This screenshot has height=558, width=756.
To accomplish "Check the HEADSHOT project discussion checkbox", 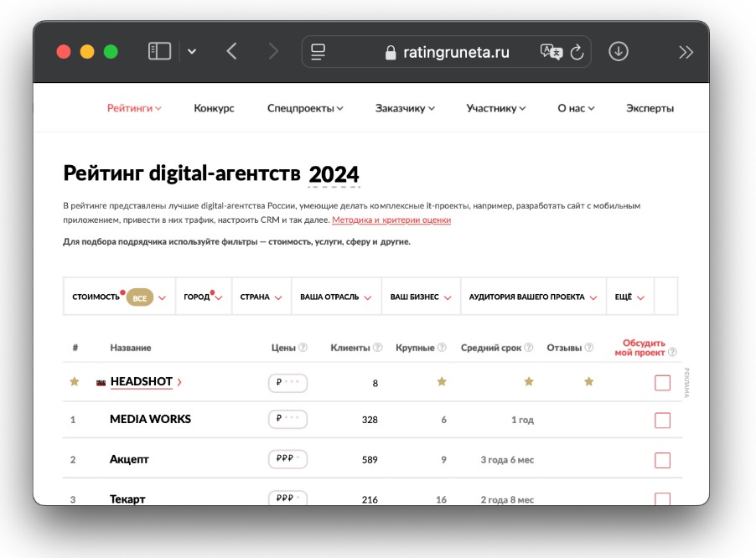I will [662, 383].
